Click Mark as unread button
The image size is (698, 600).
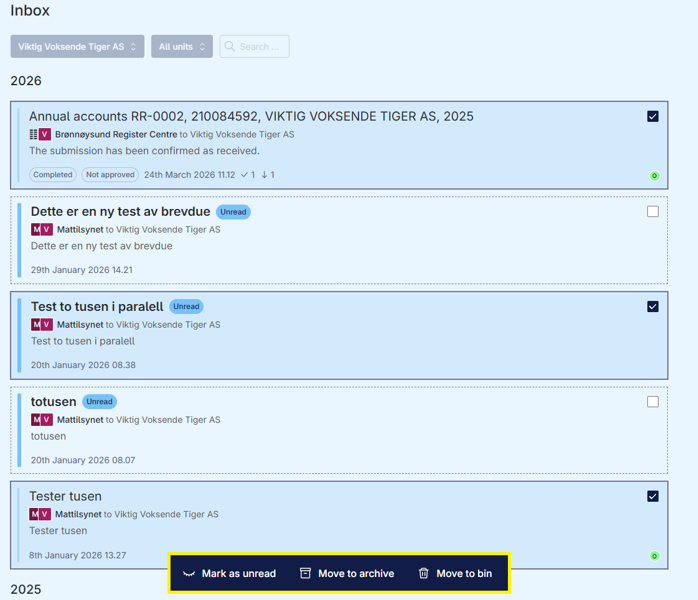229,573
